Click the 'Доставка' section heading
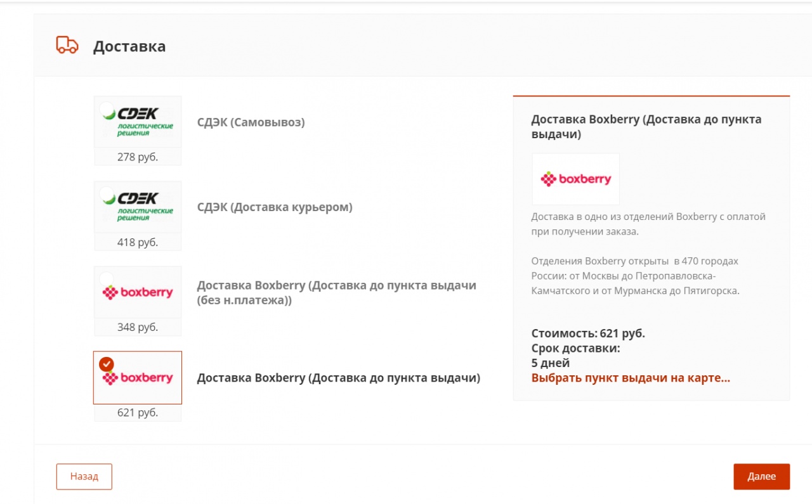 pyautogui.click(x=129, y=46)
